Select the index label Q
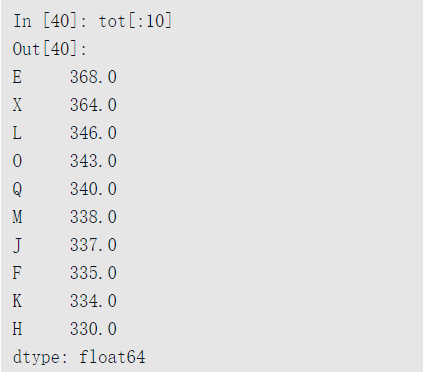Image resolution: width=423 pixels, height=372 pixels. 17,189
